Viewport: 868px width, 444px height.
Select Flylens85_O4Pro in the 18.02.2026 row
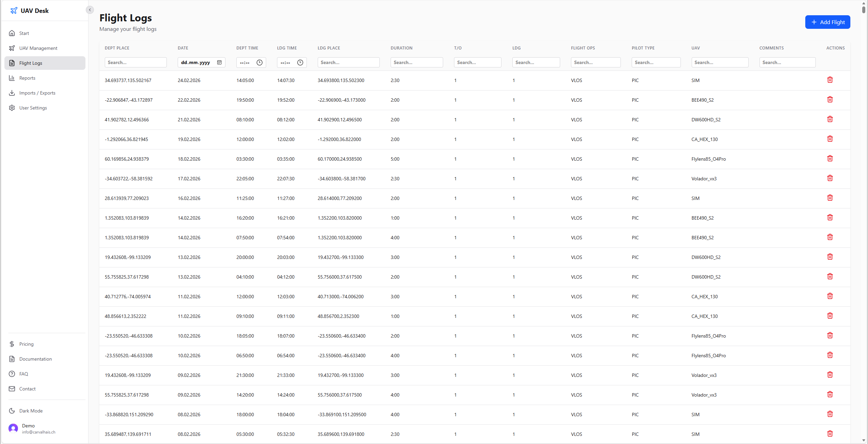coord(709,159)
